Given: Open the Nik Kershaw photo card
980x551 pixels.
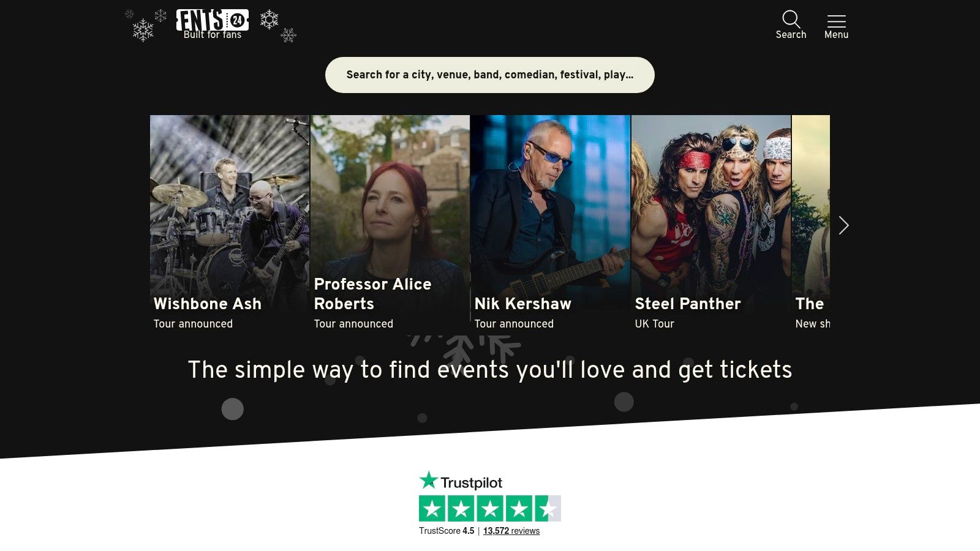Looking at the screenshot, I should coord(551,223).
